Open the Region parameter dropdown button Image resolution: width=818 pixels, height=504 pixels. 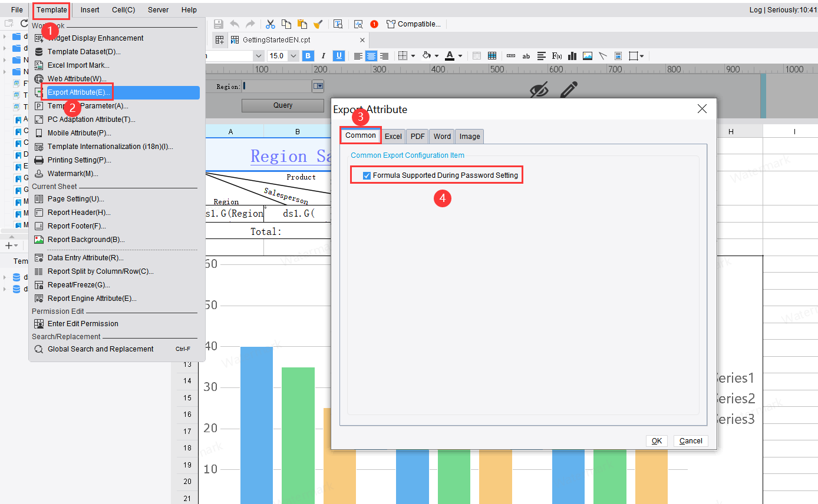click(x=318, y=87)
